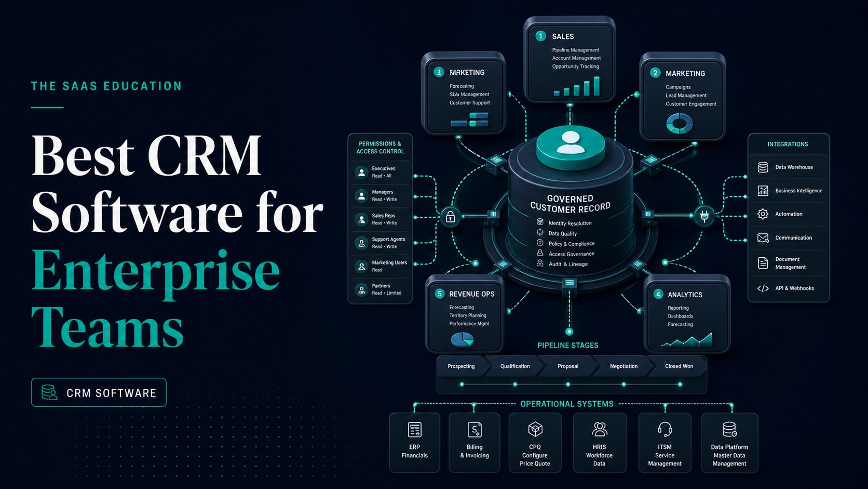868x489 pixels.
Task: Click the ERP Financials icon
Action: [x=414, y=430]
